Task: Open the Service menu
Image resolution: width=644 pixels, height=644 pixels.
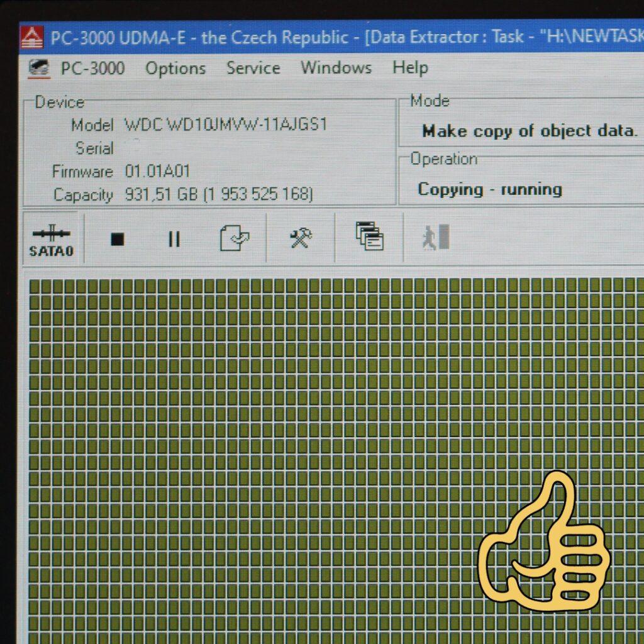Action: tap(253, 68)
